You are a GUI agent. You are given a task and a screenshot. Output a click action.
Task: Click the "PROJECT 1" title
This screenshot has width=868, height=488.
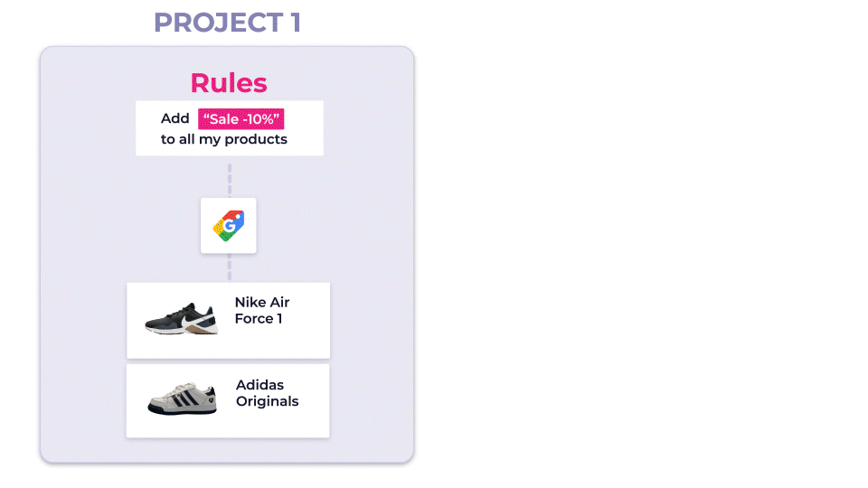pyautogui.click(x=227, y=23)
